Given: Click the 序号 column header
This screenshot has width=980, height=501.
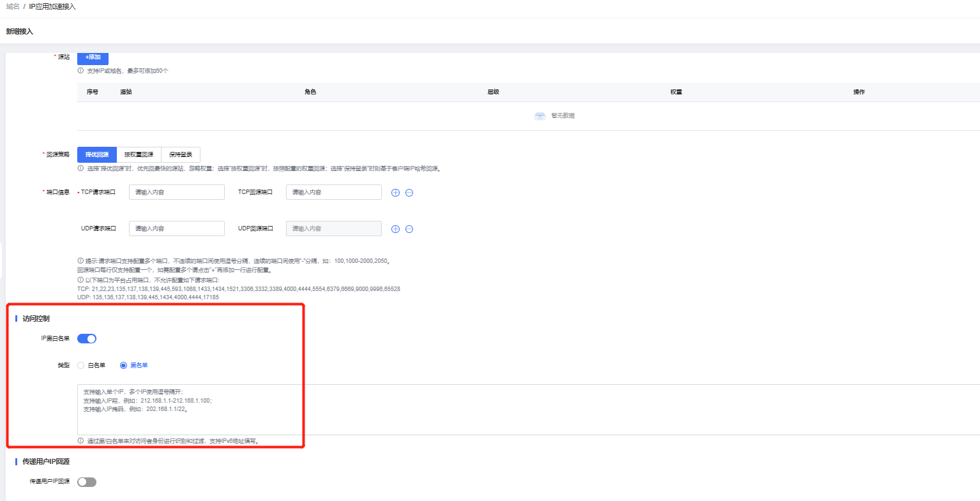Looking at the screenshot, I should [93, 92].
